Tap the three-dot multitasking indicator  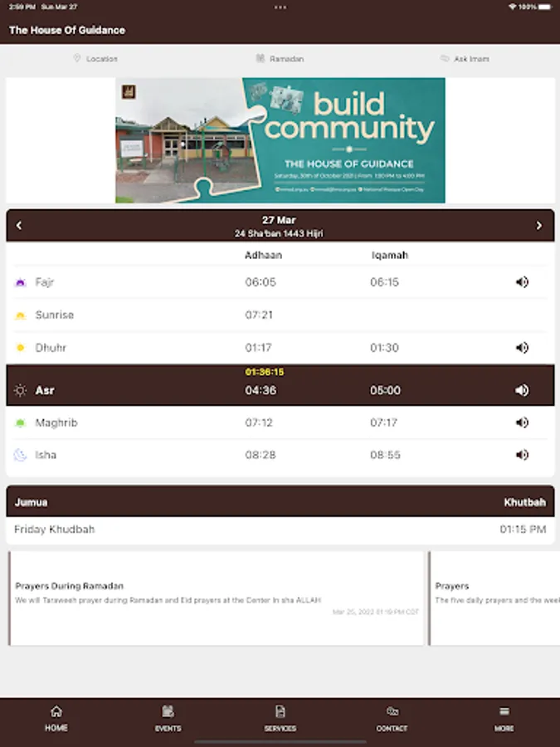(x=280, y=7)
